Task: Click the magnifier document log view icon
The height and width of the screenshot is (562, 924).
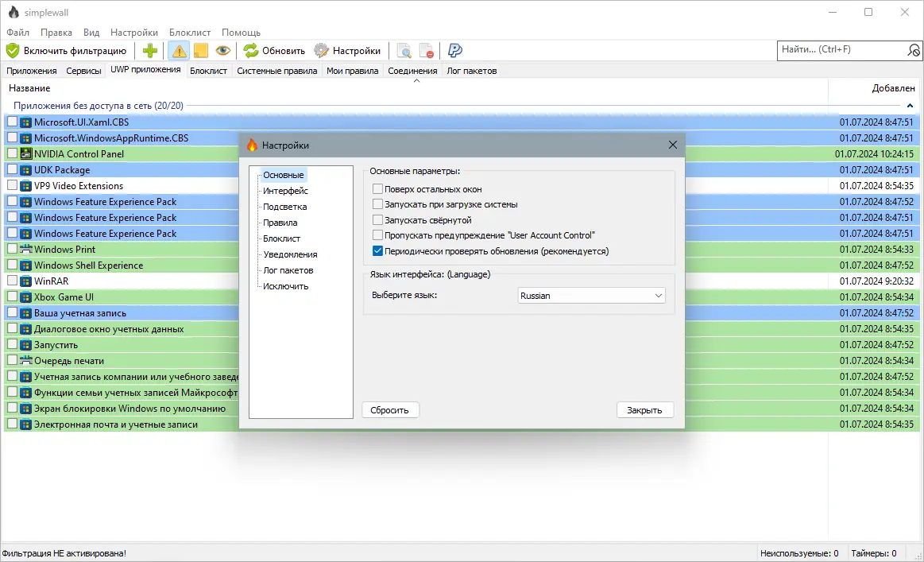Action: pos(404,51)
